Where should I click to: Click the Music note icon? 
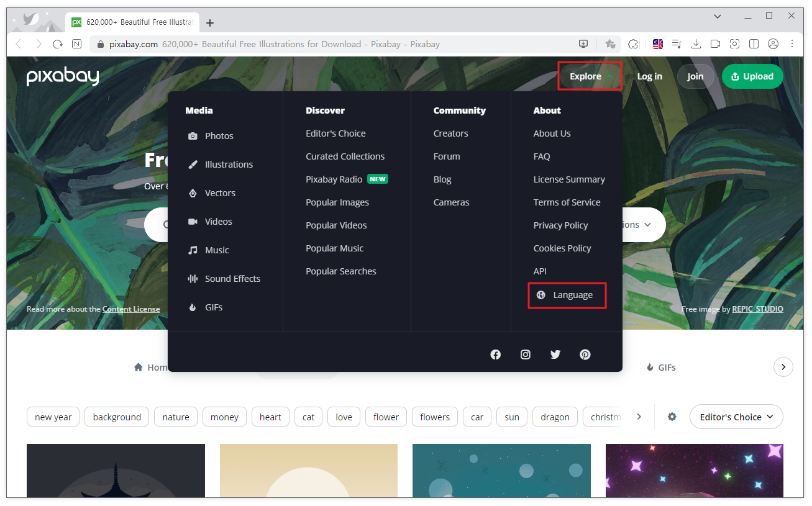pyautogui.click(x=193, y=250)
